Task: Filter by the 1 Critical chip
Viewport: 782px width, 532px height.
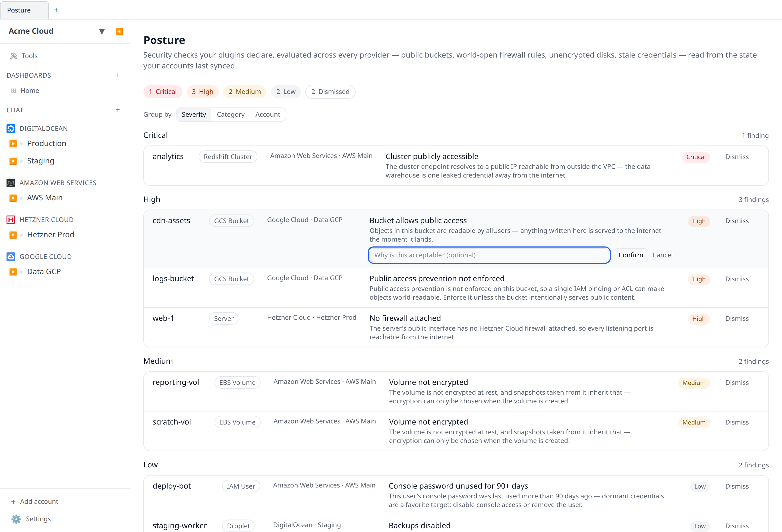Action: click(163, 92)
